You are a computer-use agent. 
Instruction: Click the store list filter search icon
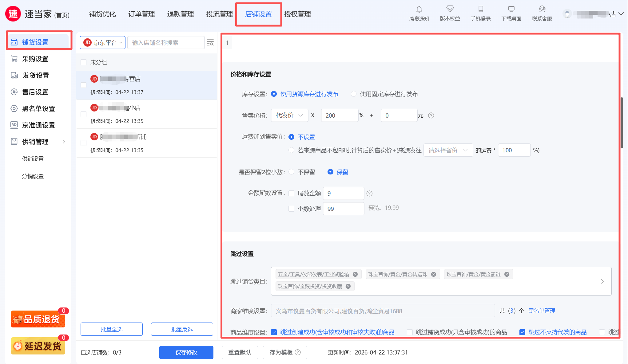[x=210, y=43]
